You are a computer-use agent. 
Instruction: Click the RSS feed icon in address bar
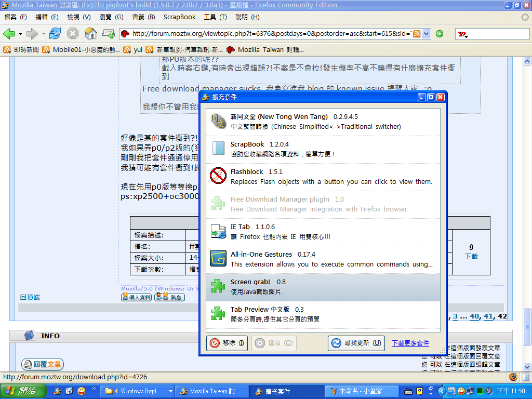tap(417, 34)
